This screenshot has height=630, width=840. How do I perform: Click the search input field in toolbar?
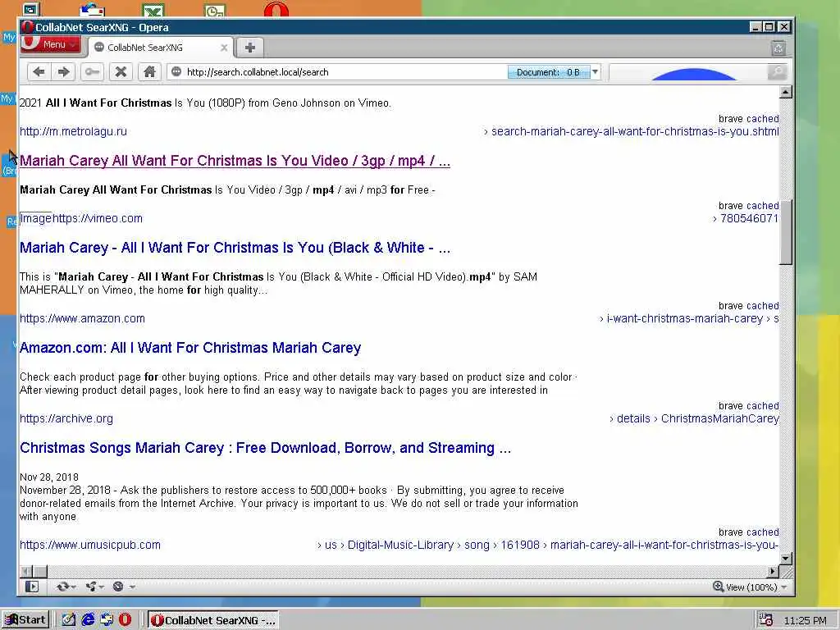tap(688, 72)
